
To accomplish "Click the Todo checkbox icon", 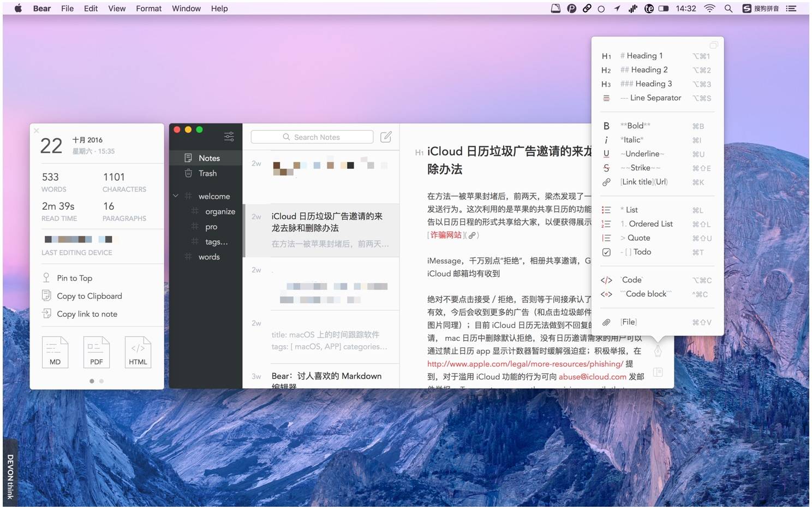I will pyautogui.click(x=606, y=252).
